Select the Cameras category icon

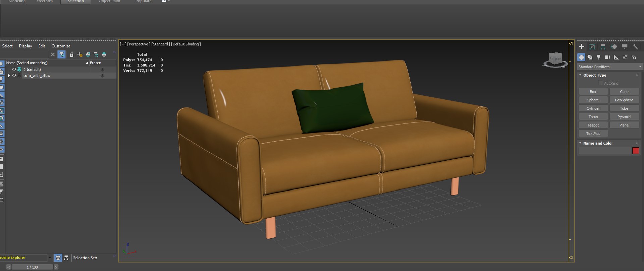click(x=607, y=57)
